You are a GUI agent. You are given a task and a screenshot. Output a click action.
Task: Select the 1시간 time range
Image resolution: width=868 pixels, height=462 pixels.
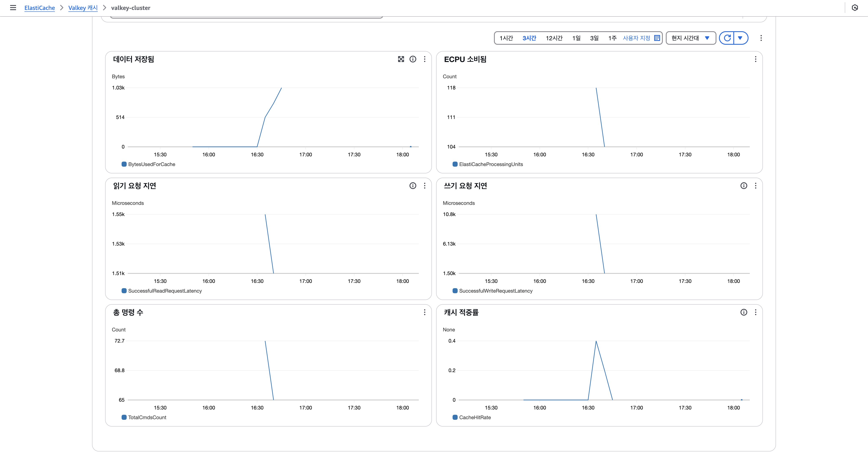click(x=506, y=38)
